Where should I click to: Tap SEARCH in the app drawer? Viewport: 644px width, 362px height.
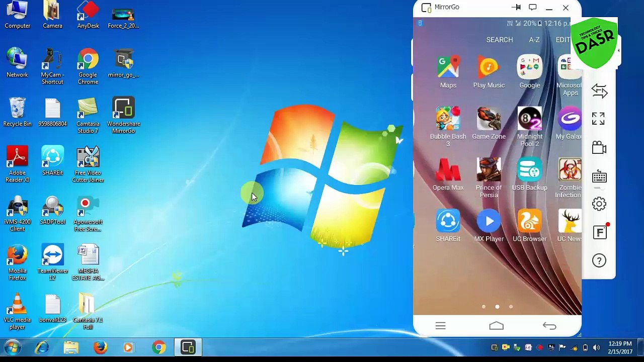[x=500, y=40]
